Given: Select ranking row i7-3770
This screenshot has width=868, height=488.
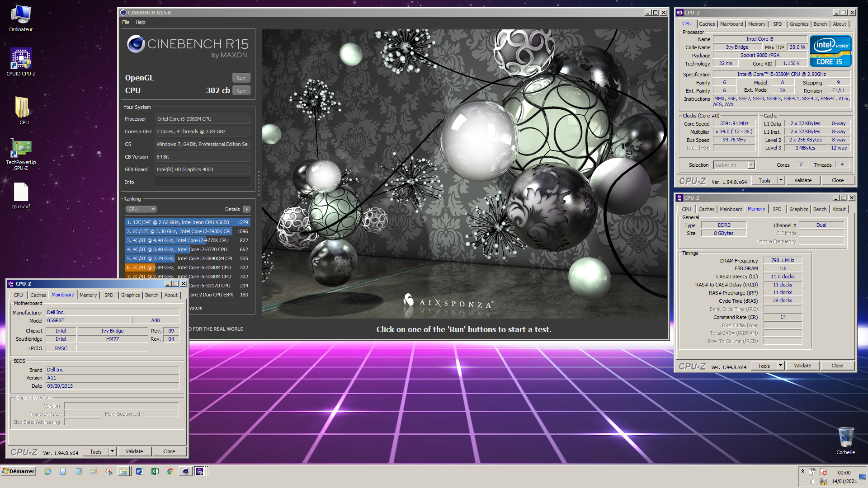Looking at the screenshot, I should [x=188, y=249].
